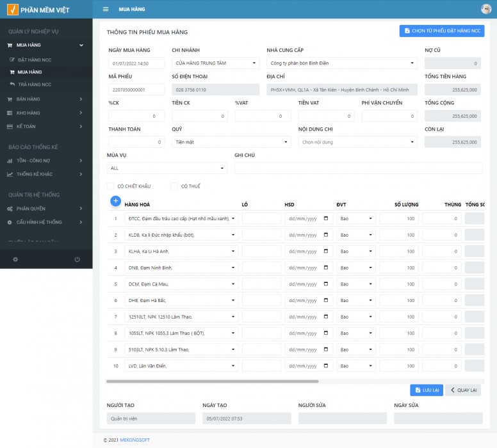Click the power logout icon in sidebar
This screenshot has height=448, width=497.
click(x=77, y=259)
